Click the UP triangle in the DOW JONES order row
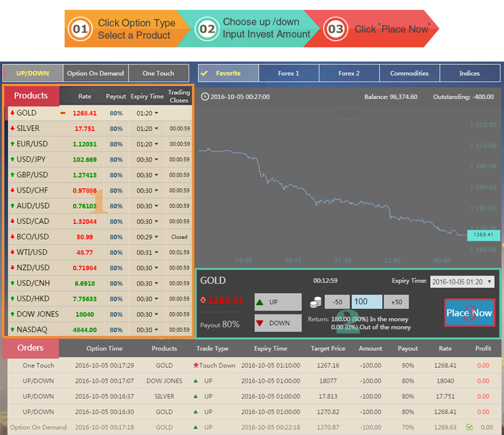504x435 pixels. (196, 381)
